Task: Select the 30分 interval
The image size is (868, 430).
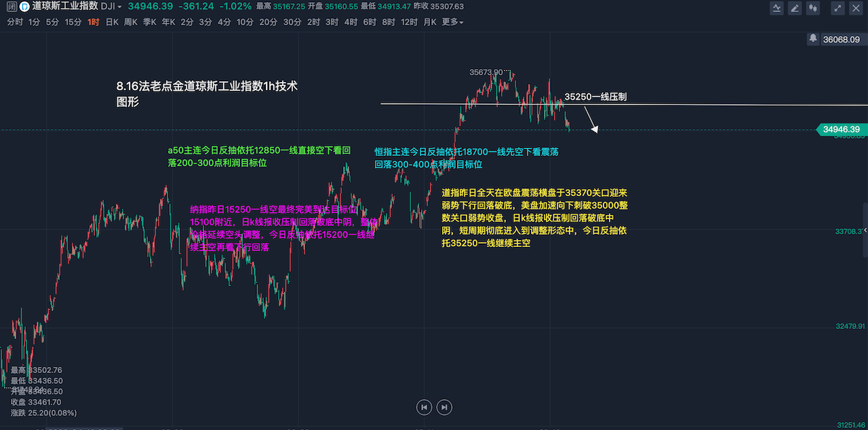Action: tap(292, 22)
